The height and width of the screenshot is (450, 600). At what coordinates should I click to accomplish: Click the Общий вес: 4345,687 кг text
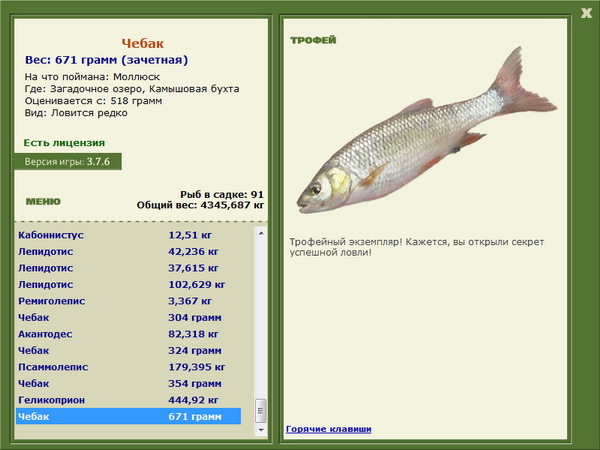point(201,205)
